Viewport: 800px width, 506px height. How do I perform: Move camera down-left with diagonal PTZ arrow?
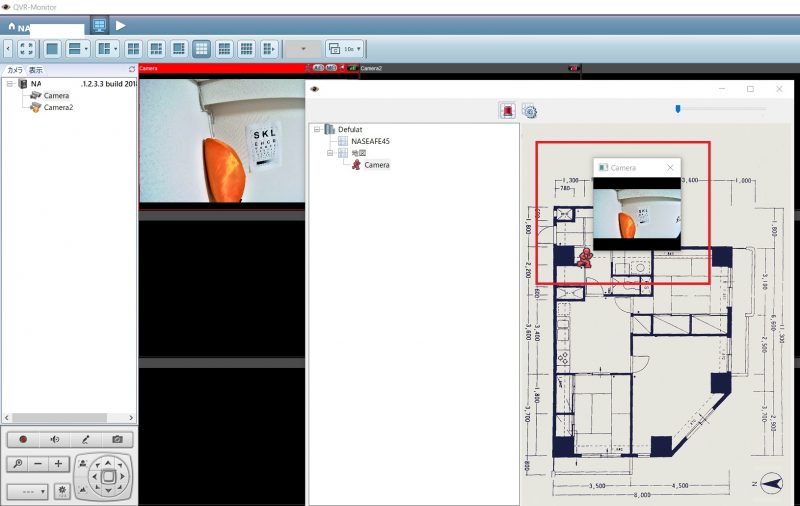point(96,488)
